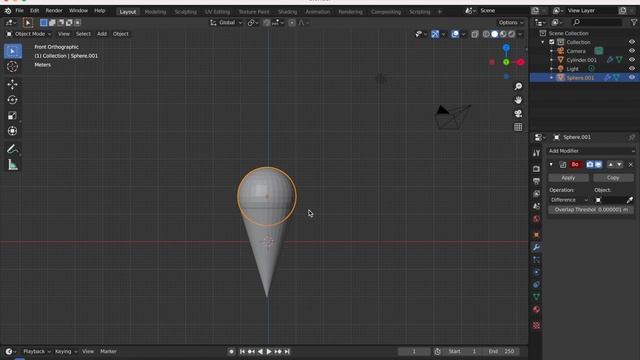Image resolution: width=640 pixels, height=360 pixels.
Task: Expand Sphere.001 row in outliner
Action: point(552,78)
